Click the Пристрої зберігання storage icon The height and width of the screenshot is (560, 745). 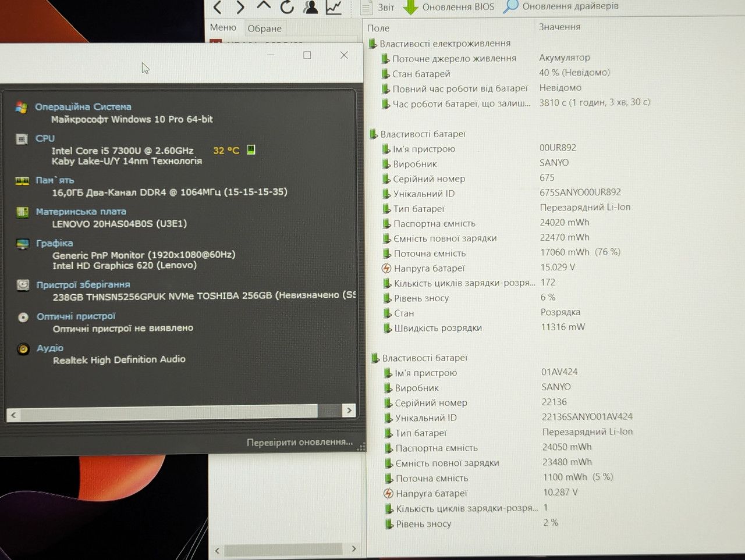coord(23,285)
